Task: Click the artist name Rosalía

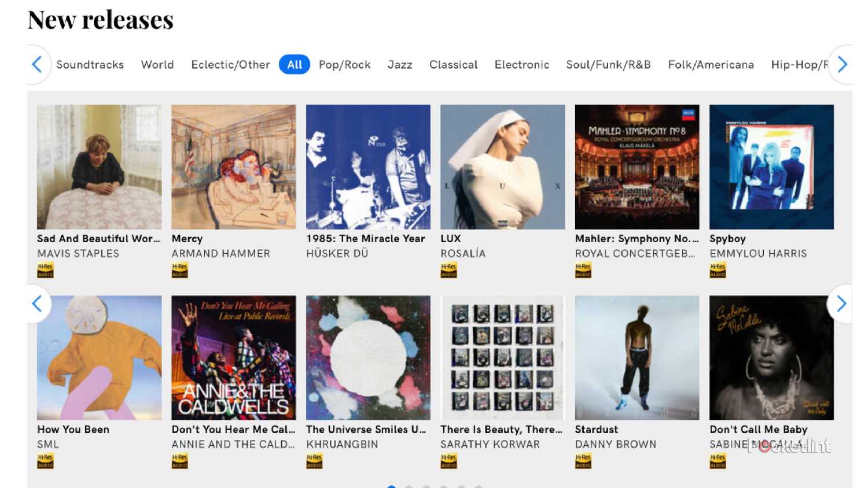Action: click(x=463, y=253)
